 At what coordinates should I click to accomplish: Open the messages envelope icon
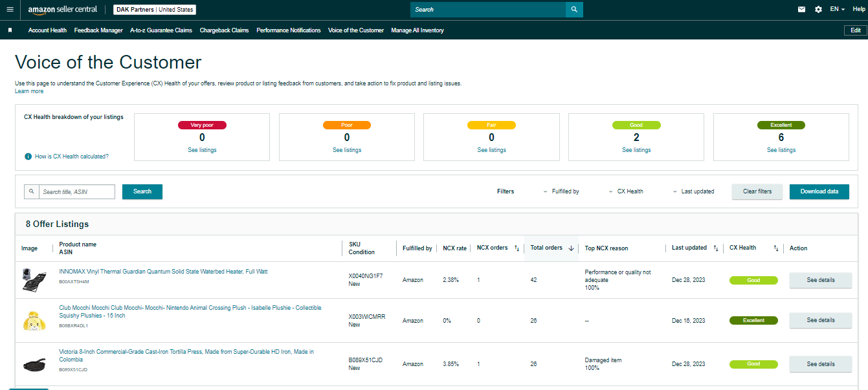click(x=801, y=10)
